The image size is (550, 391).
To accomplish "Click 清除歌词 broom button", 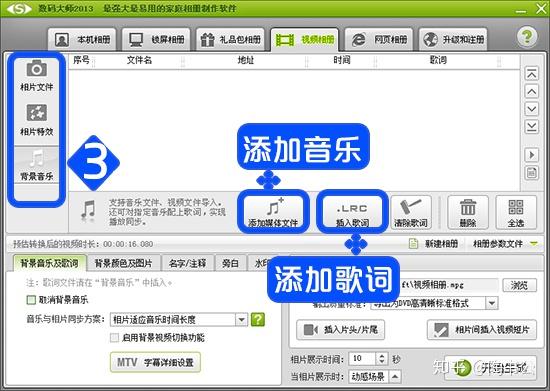I will [411, 213].
